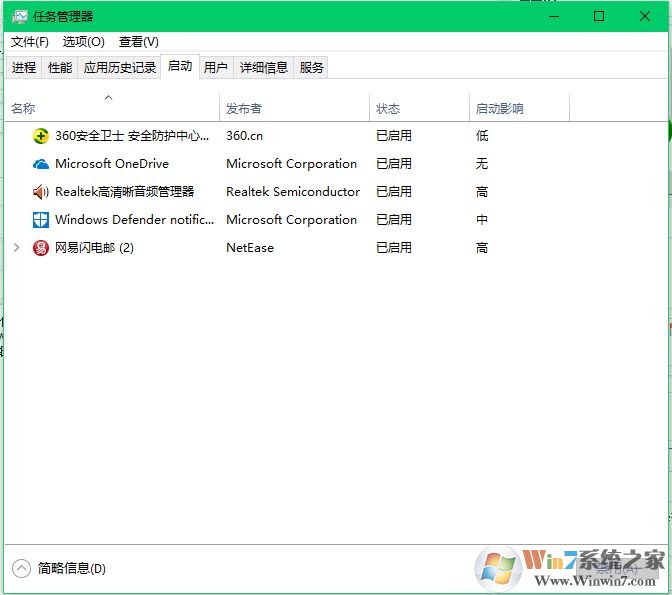This screenshot has width=672, height=595.
Task: Switch to the 应用历史记录 tab
Action: [120, 67]
